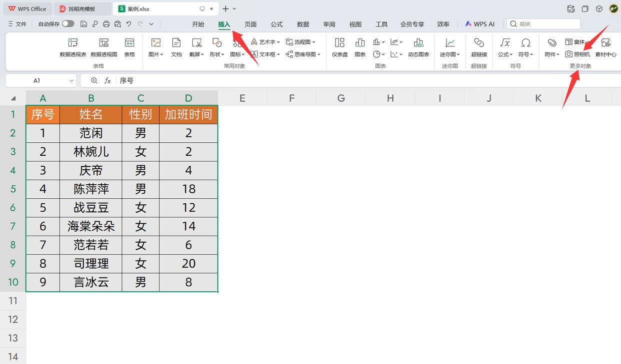This screenshot has width=621, height=364.
Task: Switch to the 页面 Page tab
Action: (250, 24)
